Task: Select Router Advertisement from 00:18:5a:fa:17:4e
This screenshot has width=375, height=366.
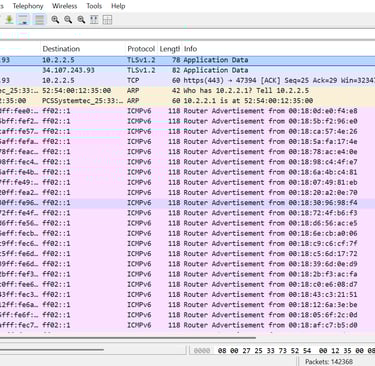Action: [x=187, y=142]
